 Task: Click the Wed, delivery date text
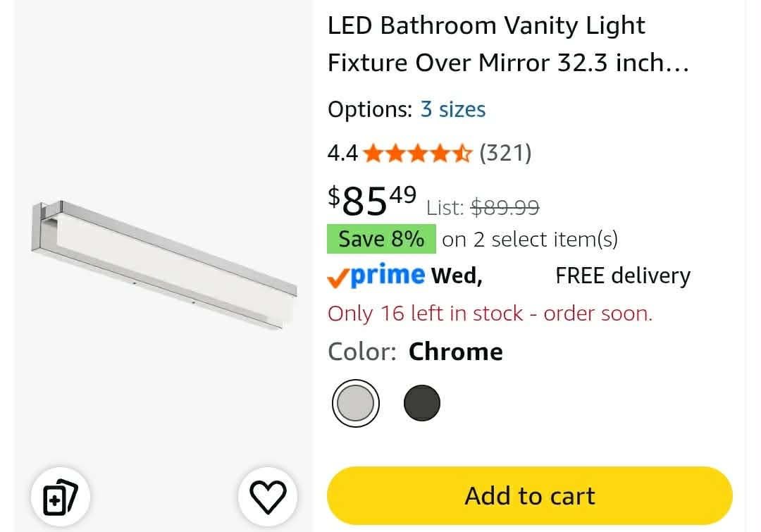(x=457, y=276)
